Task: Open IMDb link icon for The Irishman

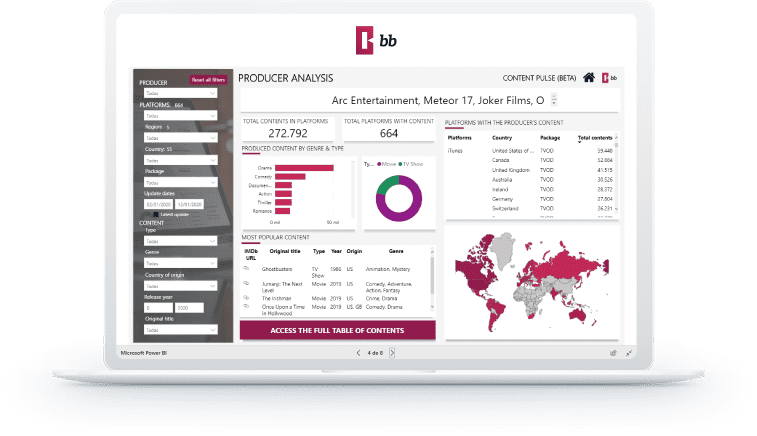Action: (246, 298)
